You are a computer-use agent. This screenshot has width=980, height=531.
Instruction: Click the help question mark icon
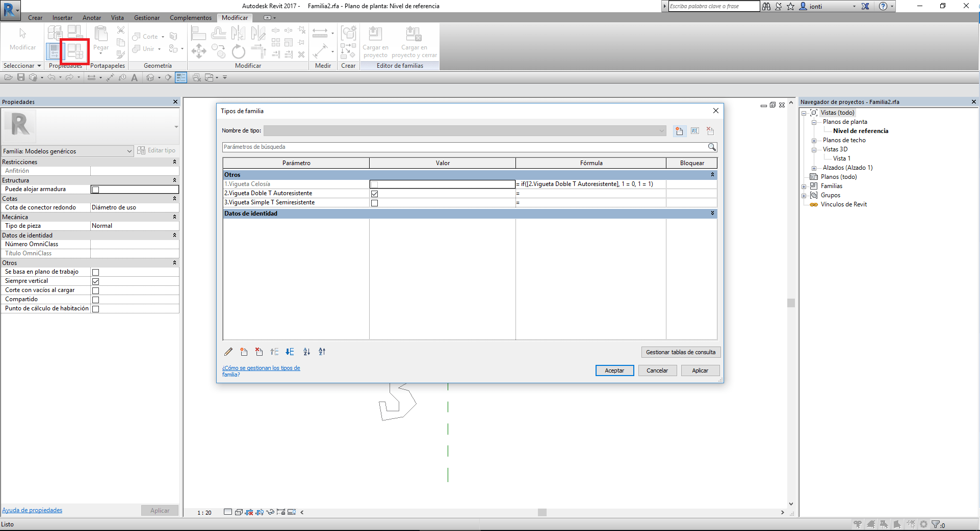point(883,6)
